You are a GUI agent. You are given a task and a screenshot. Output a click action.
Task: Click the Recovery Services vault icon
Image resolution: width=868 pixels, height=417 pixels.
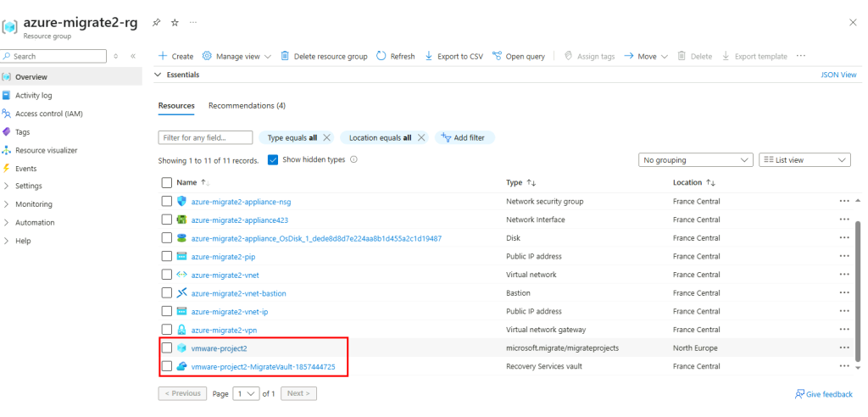click(181, 366)
